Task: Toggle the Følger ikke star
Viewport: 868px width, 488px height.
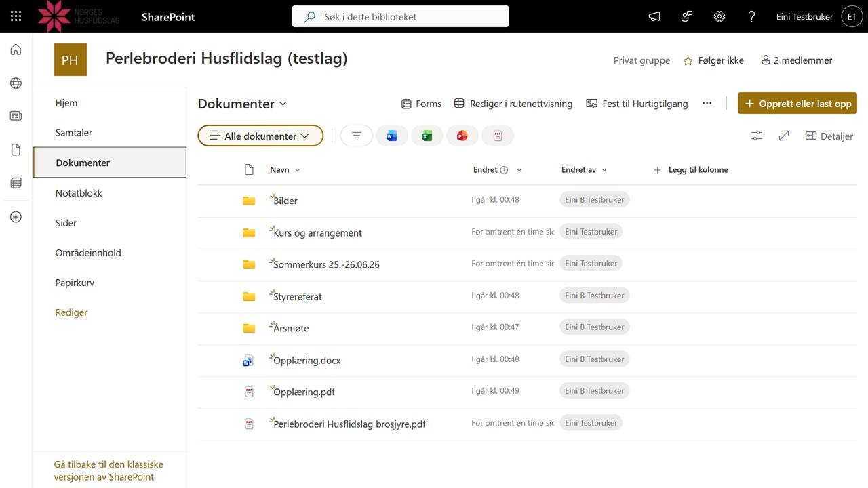Action: pos(688,60)
